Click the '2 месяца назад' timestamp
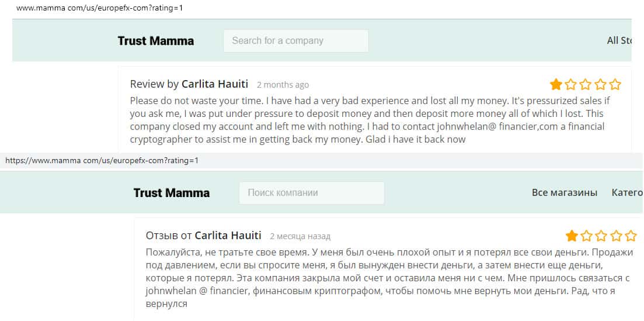 [x=300, y=237]
